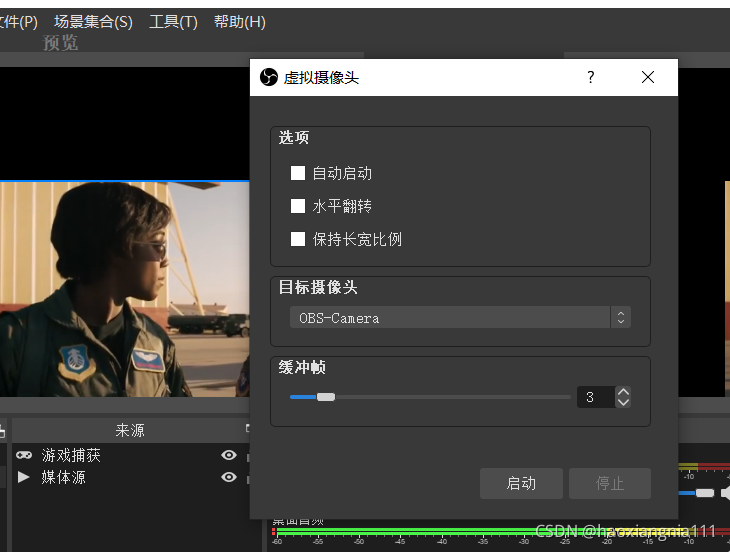Image resolution: width=730 pixels, height=552 pixels.
Task: Adjust the audio mixer volume slider
Action: pos(704,493)
